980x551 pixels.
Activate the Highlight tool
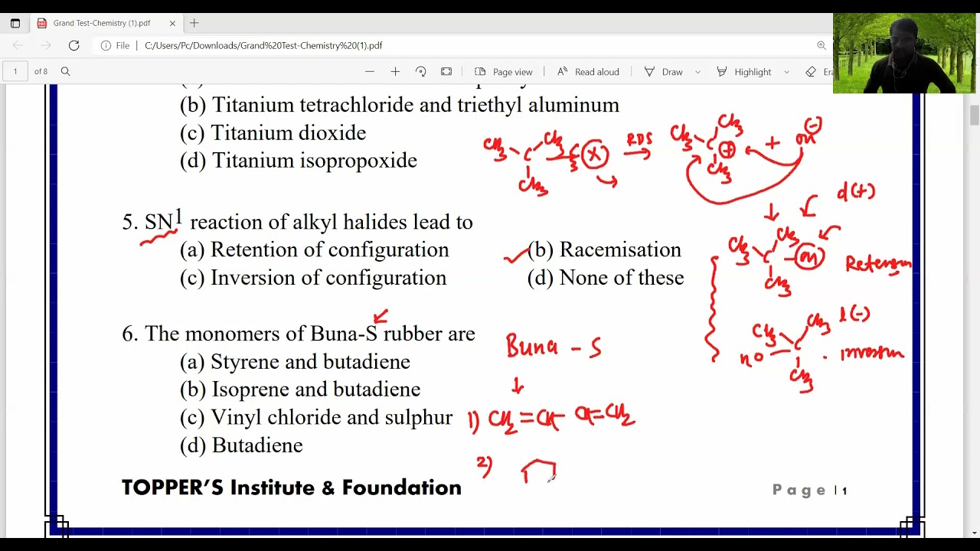point(744,71)
